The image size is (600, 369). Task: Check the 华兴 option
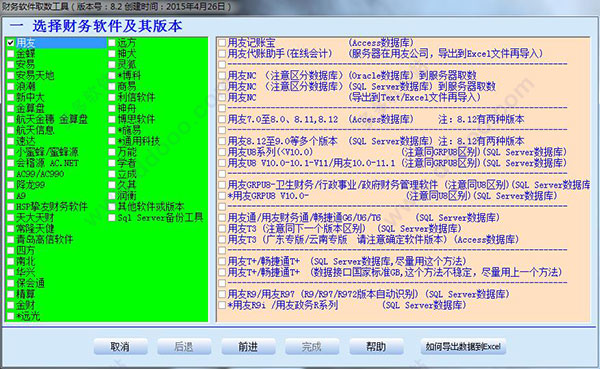tap(11, 272)
